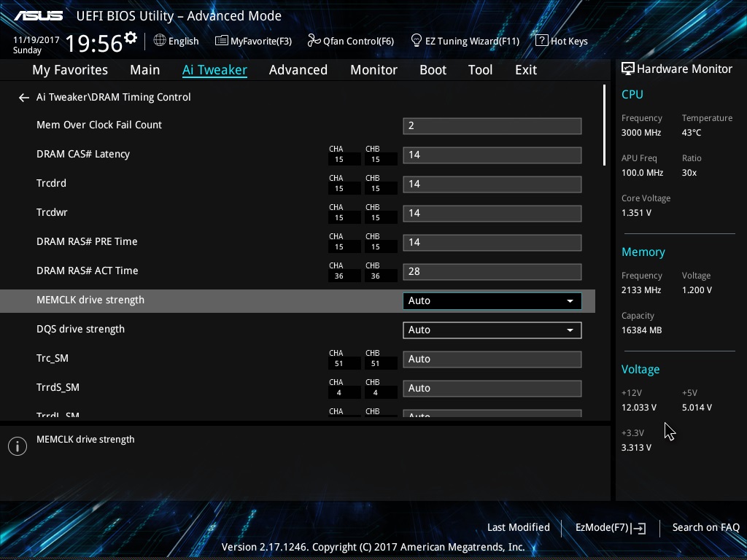Click APU Freq 100.0 MHz value
The width and height of the screenshot is (747, 560).
[x=642, y=173]
